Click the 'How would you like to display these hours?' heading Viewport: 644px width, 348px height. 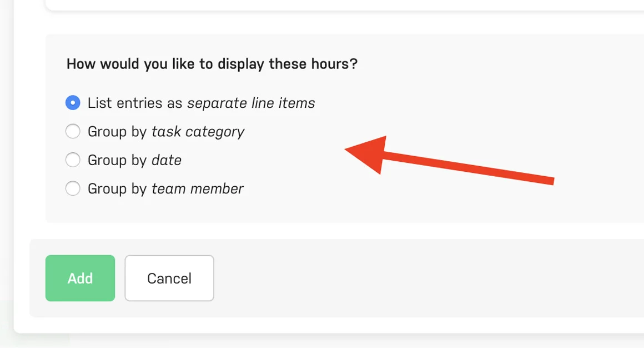click(x=212, y=64)
